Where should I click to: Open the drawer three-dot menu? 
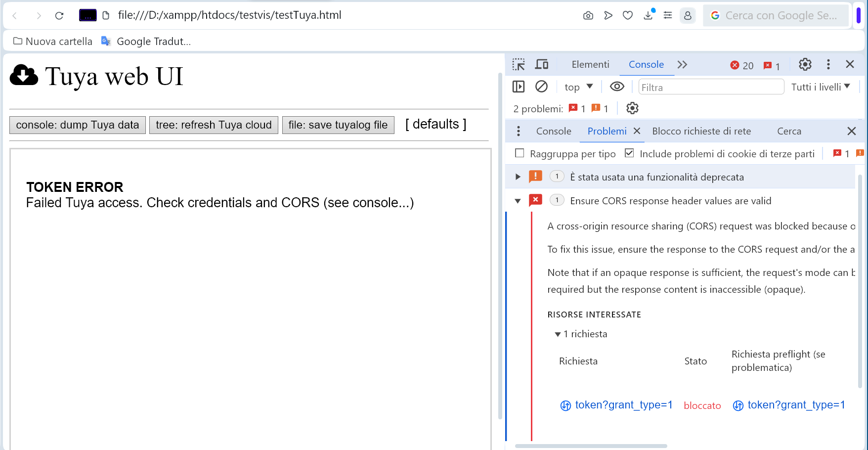click(518, 131)
